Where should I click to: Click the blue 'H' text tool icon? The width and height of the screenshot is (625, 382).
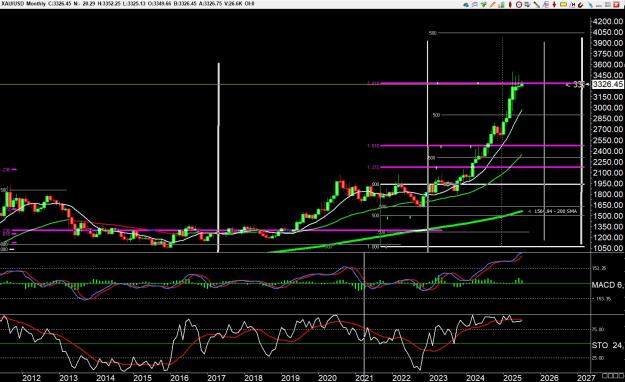[572, 5]
